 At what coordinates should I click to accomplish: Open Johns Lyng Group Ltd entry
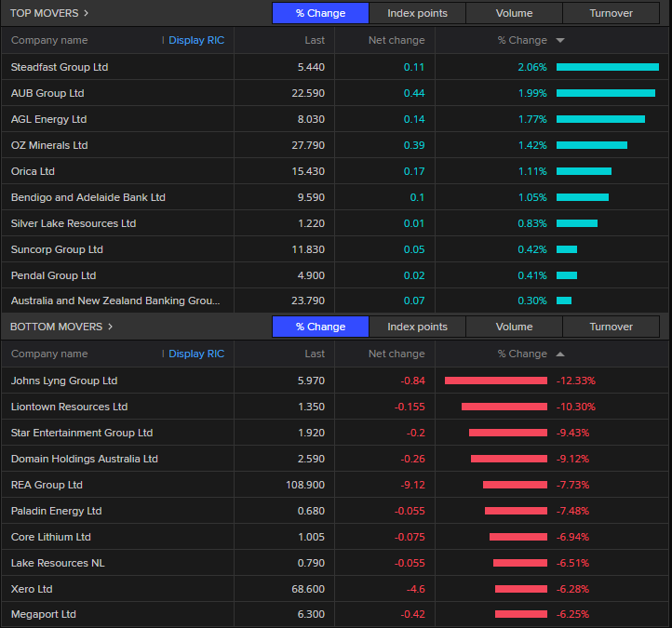point(64,381)
